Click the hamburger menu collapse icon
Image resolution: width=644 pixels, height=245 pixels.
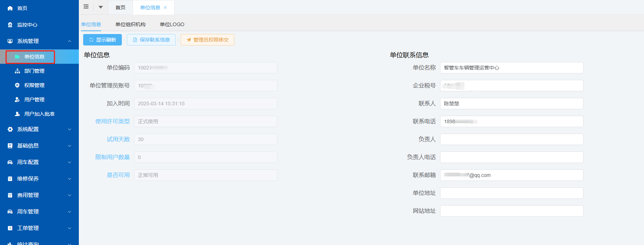tap(86, 7)
